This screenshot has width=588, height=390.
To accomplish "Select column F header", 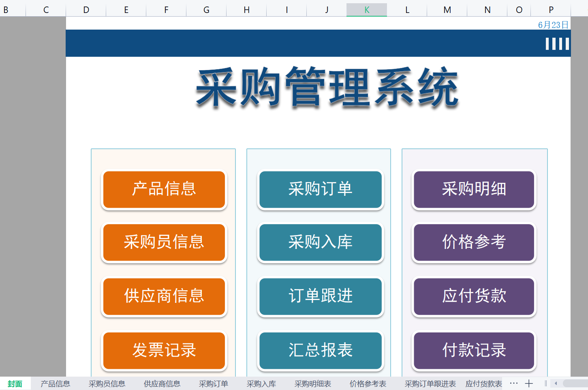I will pos(166,10).
